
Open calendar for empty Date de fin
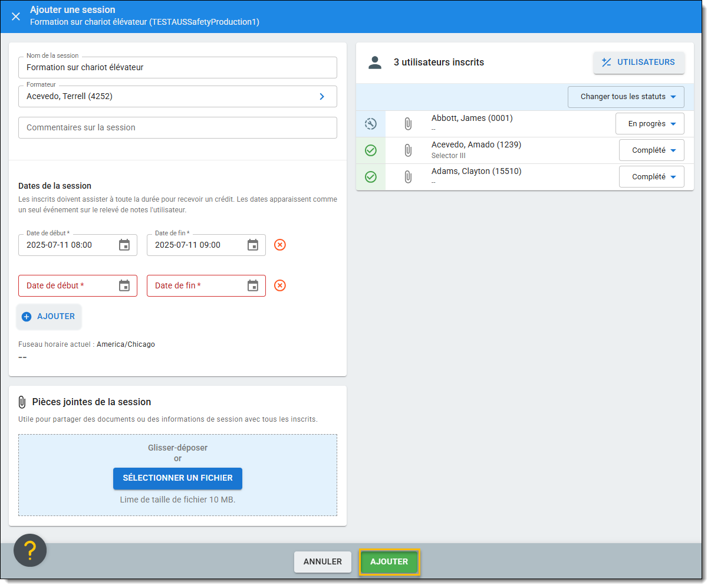click(253, 285)
